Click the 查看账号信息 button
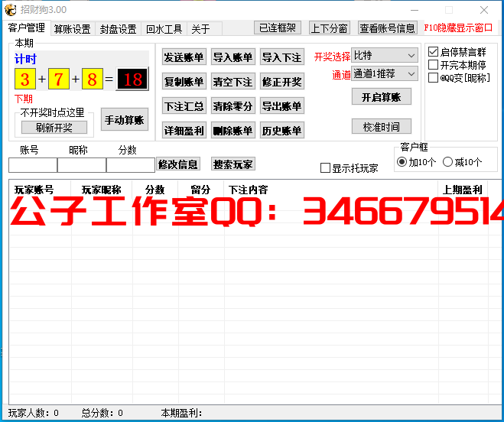Viewport: 504px width, 422px height. coord(387,28)
